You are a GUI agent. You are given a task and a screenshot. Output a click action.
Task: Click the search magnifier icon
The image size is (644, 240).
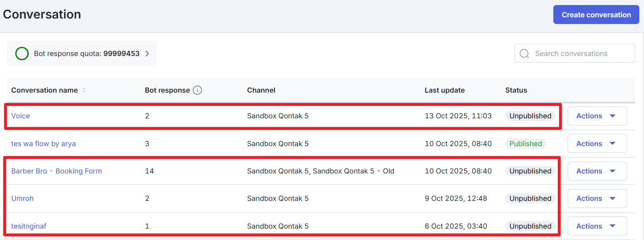[x=524, y=53]
